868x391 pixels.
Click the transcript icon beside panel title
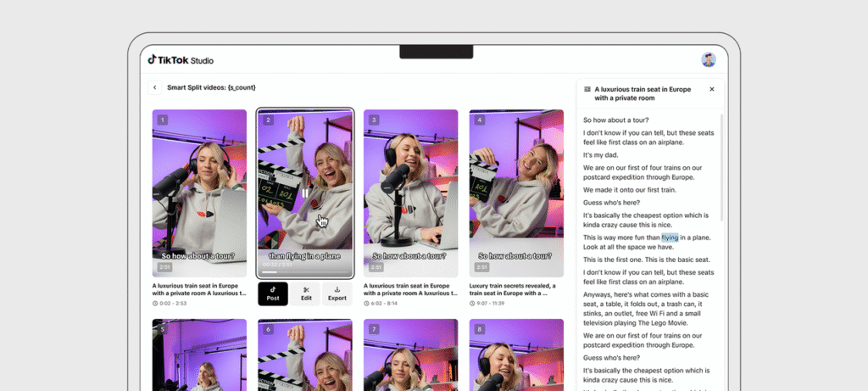coord(587,89)
